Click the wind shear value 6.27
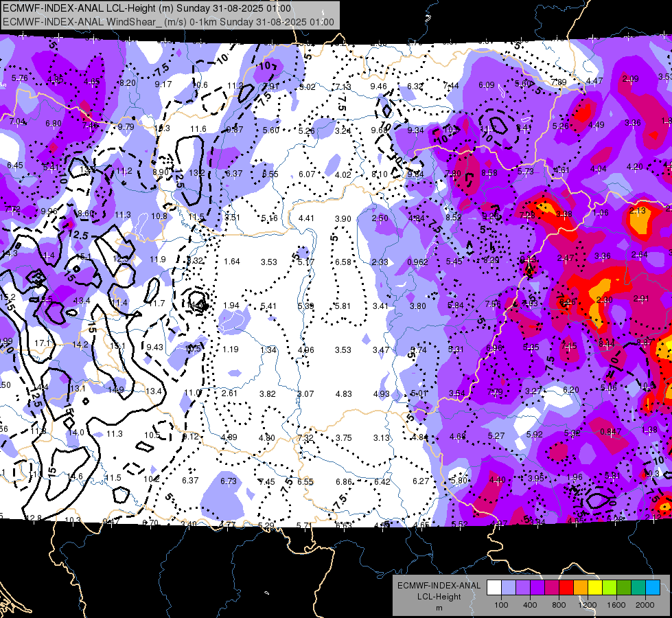This screenshot has height=618, width=672. pyautogui.click(x=421, y=481)
